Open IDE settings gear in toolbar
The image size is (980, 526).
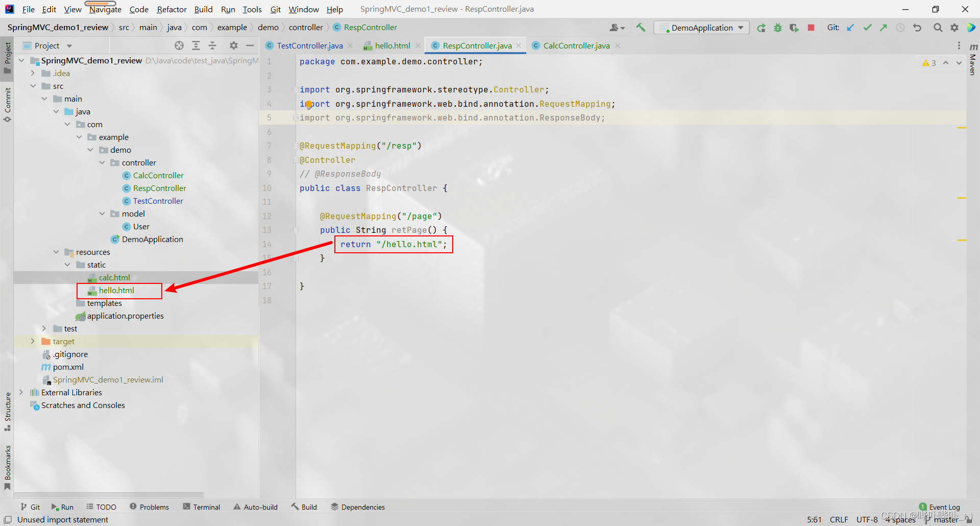pos(954,28)
